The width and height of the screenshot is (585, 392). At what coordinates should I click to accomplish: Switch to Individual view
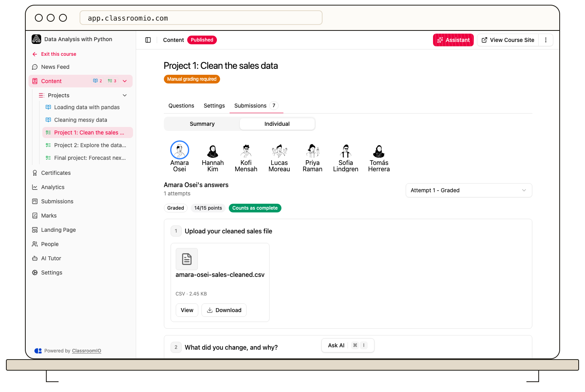pos(277,124)
